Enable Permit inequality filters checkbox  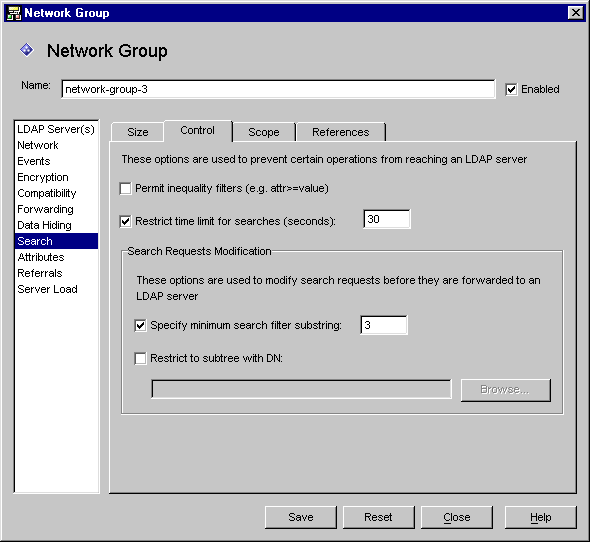point(125,188)
